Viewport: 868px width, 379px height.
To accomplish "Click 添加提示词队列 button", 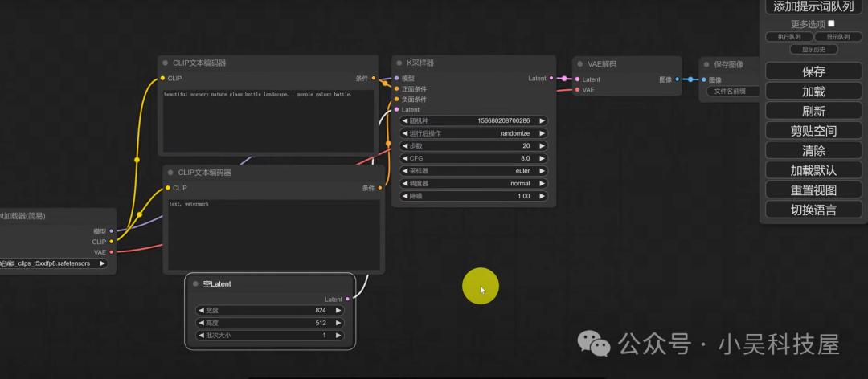I will point(813,6).
